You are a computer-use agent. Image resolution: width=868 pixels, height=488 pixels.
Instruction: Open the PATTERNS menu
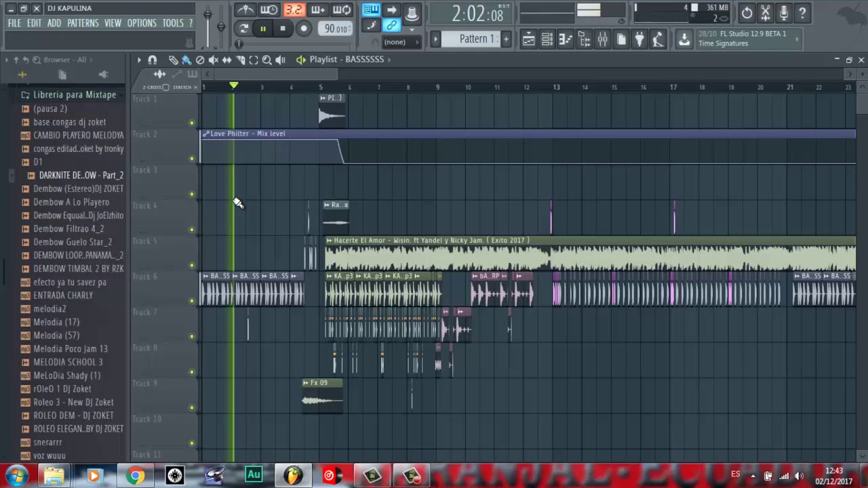coord(83,23)
